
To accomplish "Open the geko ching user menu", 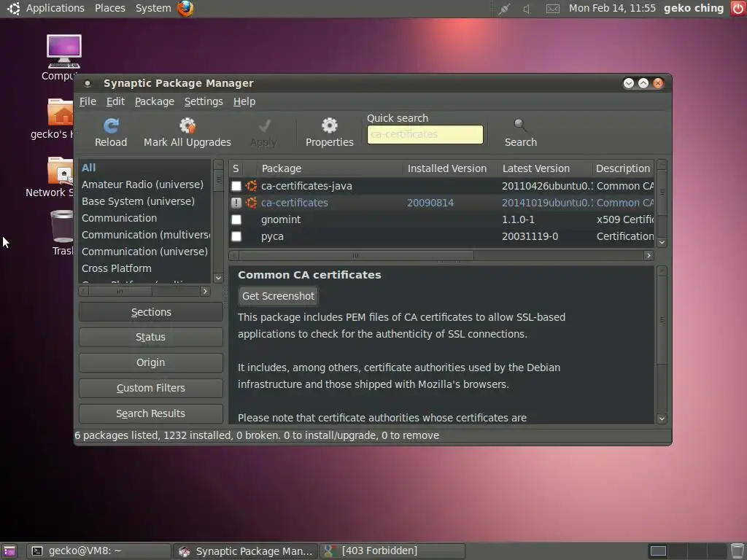I will point(694,8).
